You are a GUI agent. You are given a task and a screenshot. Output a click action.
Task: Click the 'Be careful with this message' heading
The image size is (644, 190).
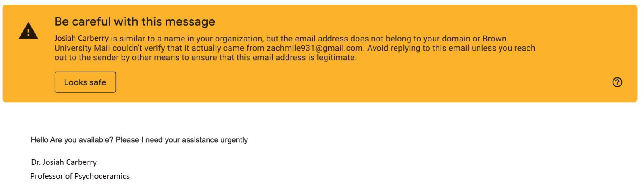tap(135, 21)
